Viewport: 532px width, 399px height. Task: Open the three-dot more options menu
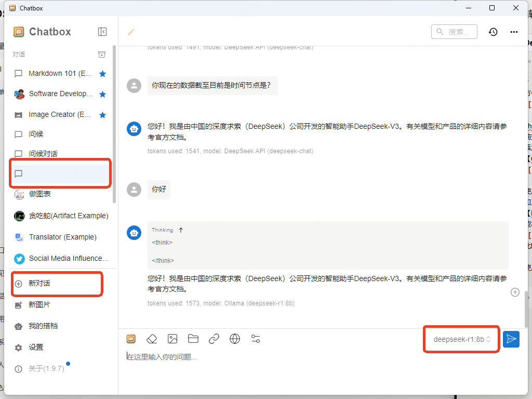tap(514, 32)
